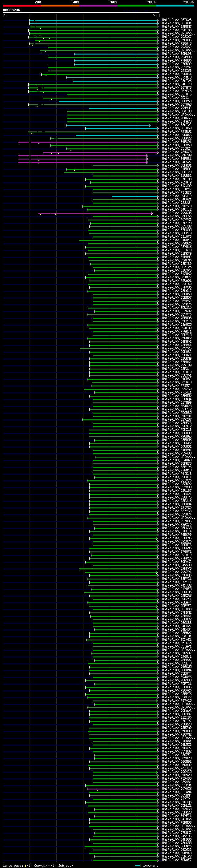Click the UniRef100_Q31C81 label
Viewport: 197px width, 868px height.
[176, 785]
